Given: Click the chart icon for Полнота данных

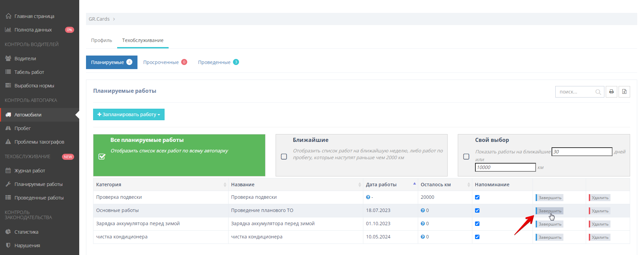Looking at the screenshot, I should (x=8, y=30).
